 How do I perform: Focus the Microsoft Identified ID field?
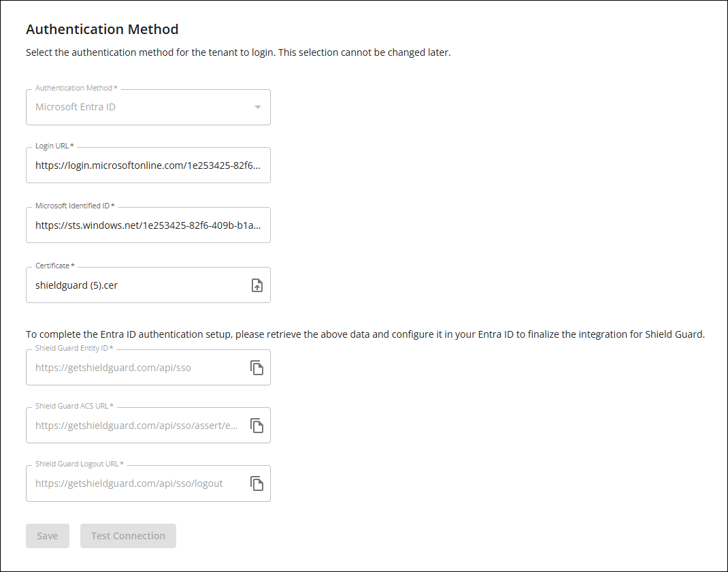tap(148, 225)
